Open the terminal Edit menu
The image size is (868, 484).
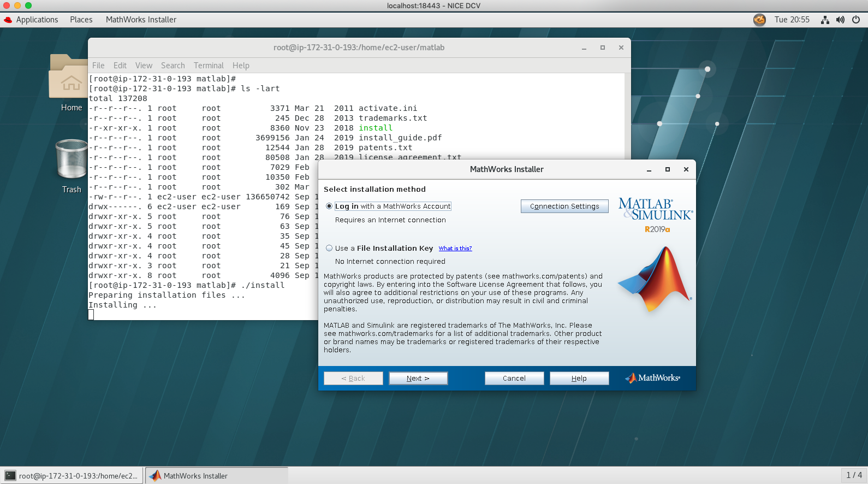(x=120, y=66)
